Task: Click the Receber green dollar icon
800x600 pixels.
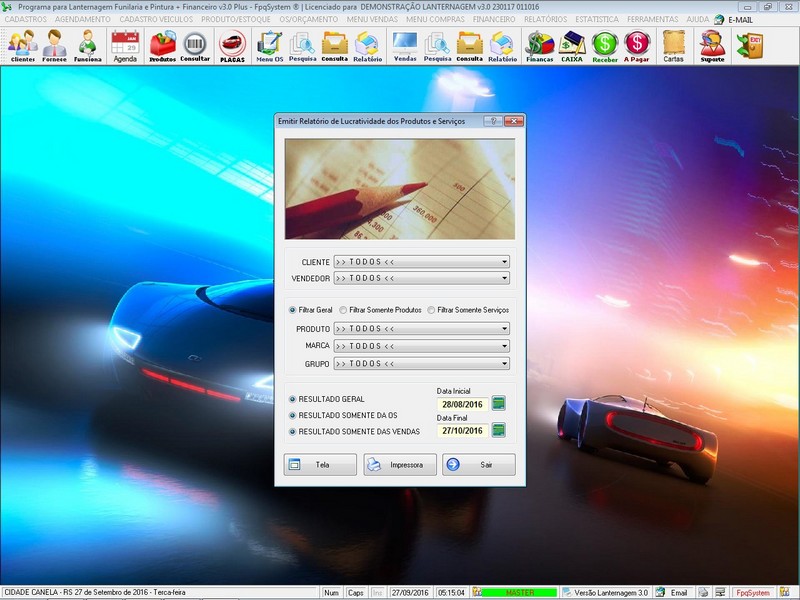Action: pos(604,45)
